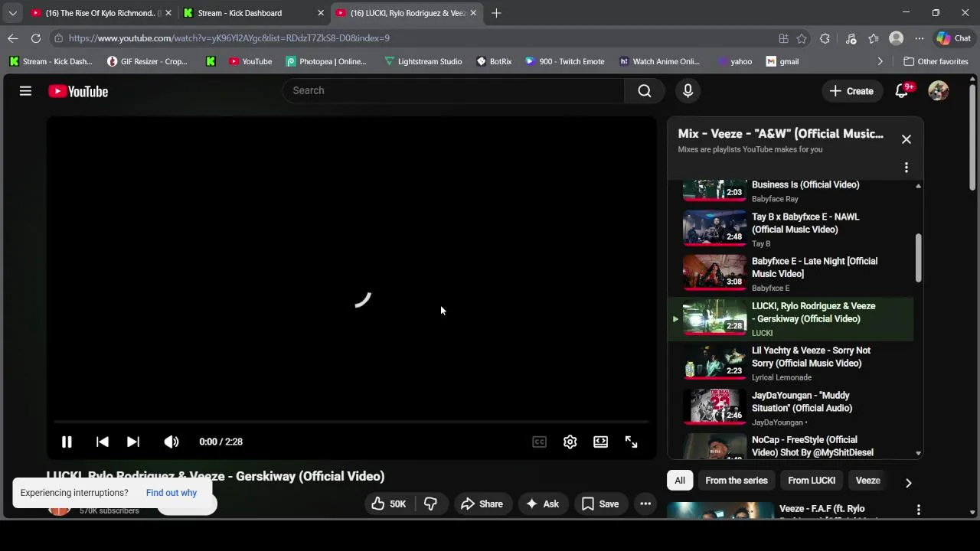Reload the current page
Screen dimensions: 980x551
(x=36, y=38)
